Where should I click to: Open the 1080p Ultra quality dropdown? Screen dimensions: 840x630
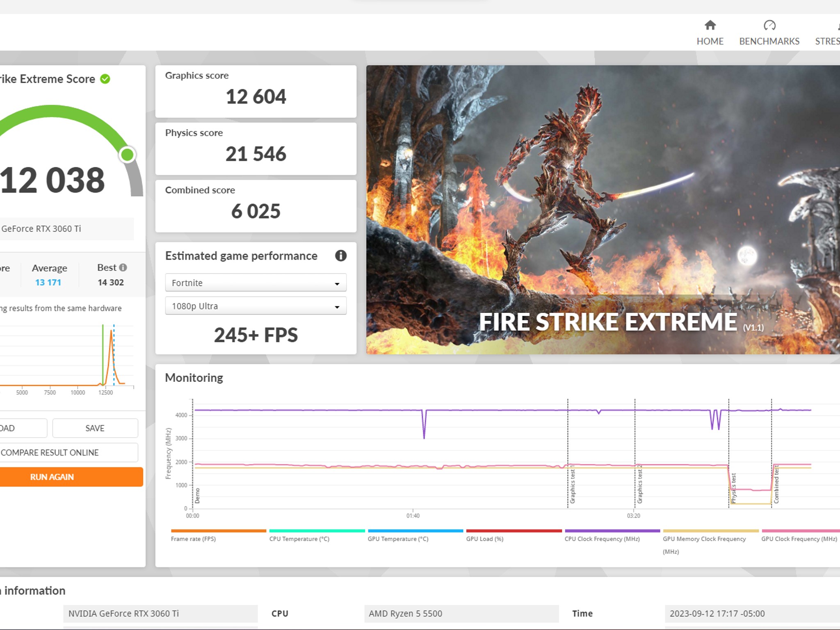255,306
